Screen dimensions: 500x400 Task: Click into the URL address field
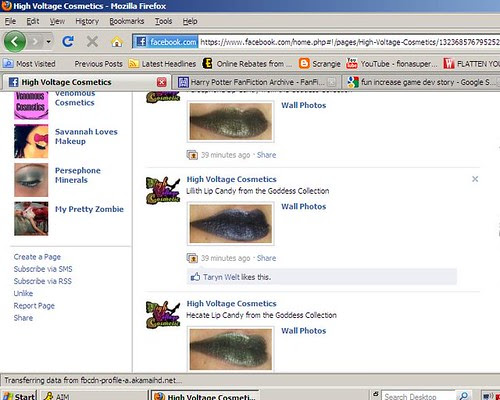349,42
